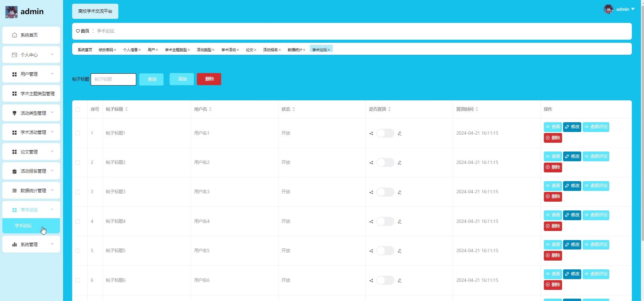Click the share icon in row 帖子标题3
The height and width of the screenshot is (301, 644).
coord(371,192)
